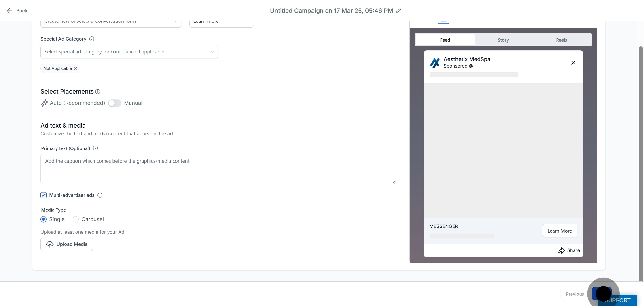Close the Aesthetix MedSpa ad preview card
This screenshot has width=644, height=306.
tap(573, 63)
